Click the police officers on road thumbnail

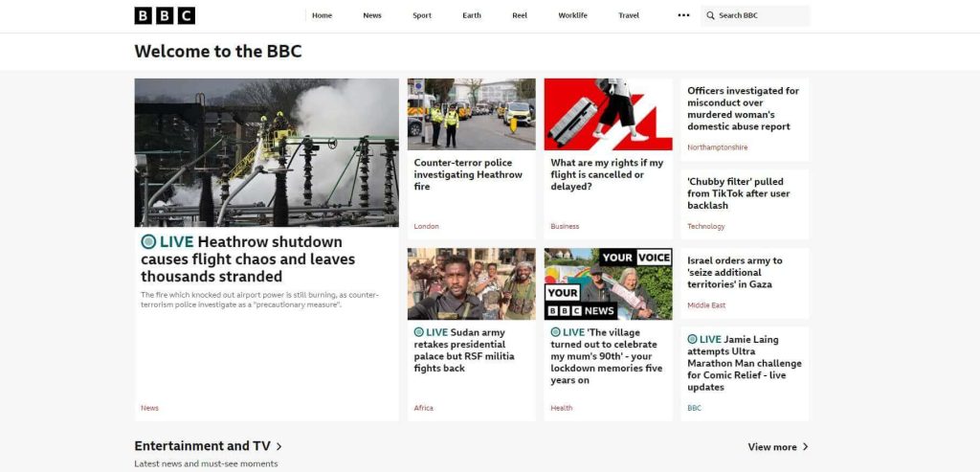471,114
